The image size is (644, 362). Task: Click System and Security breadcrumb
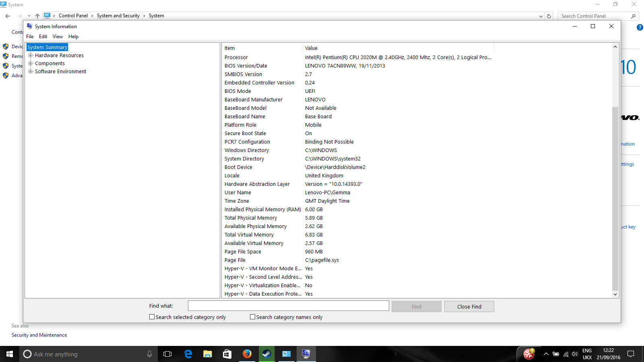click(x=118, y=16)
